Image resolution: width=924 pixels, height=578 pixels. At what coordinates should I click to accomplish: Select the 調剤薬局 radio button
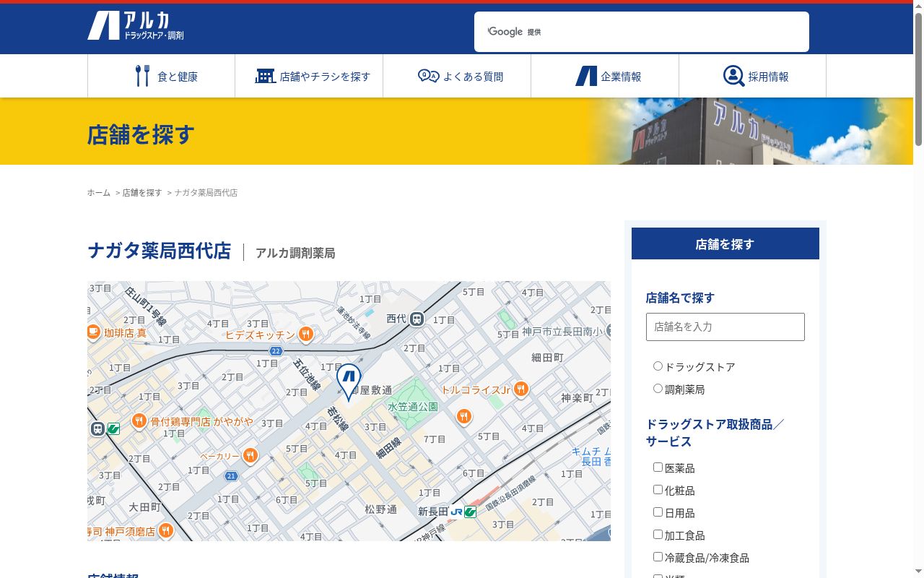pos(658,389)
